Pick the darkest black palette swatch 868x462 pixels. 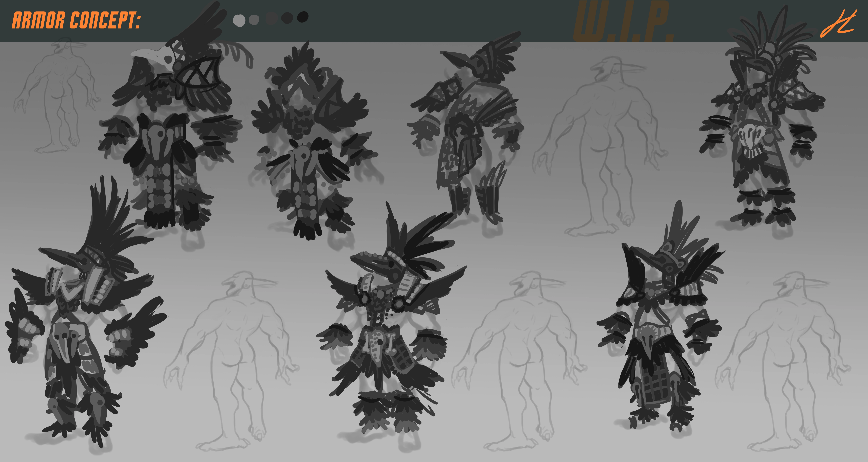pos(303,17)
